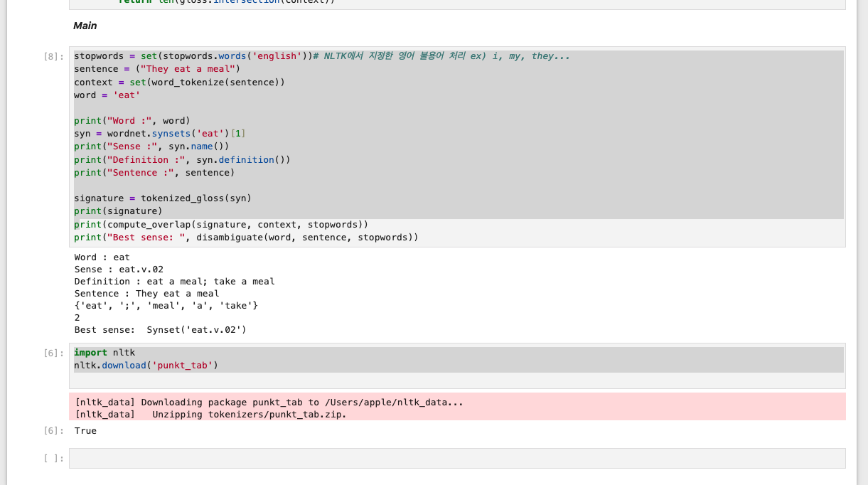Click the empty code cell at the bottom
Viewport: 868px width, 485px height.
coord(457,458)
